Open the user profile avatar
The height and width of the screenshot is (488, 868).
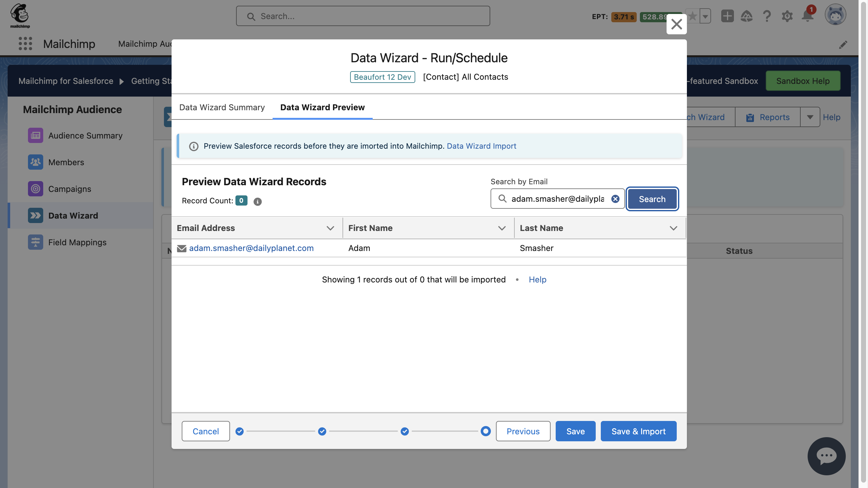pos(835,15)
